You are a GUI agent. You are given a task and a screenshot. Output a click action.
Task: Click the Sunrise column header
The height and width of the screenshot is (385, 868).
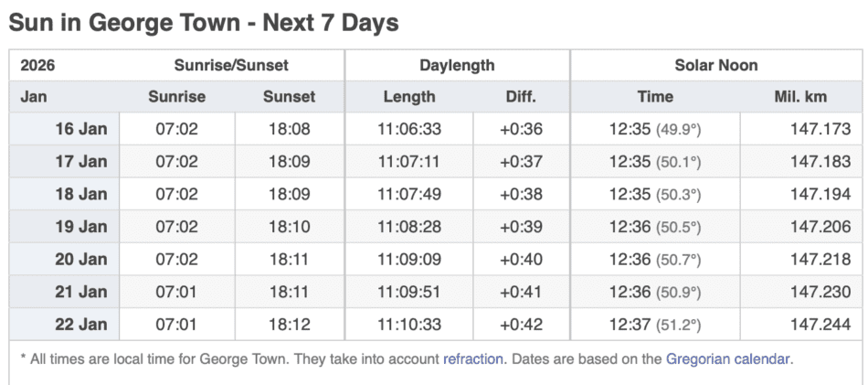tap(176, 97)
